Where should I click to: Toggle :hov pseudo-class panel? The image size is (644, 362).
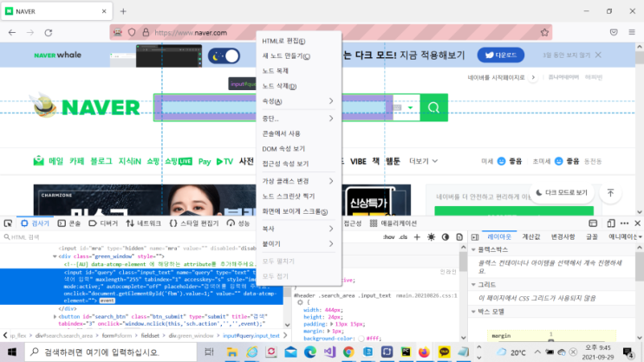tap(388, 236)
